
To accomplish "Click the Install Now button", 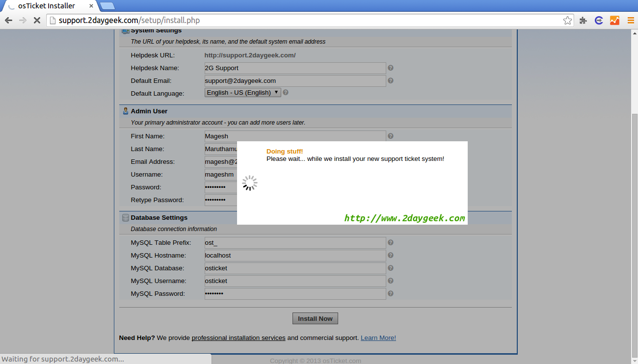I will point(315,319).
